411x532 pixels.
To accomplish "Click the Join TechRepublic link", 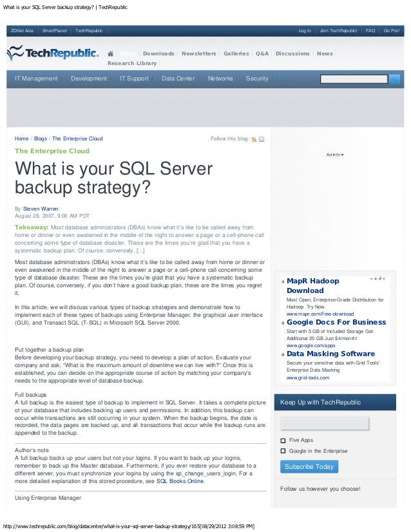I will pos(338,30).
